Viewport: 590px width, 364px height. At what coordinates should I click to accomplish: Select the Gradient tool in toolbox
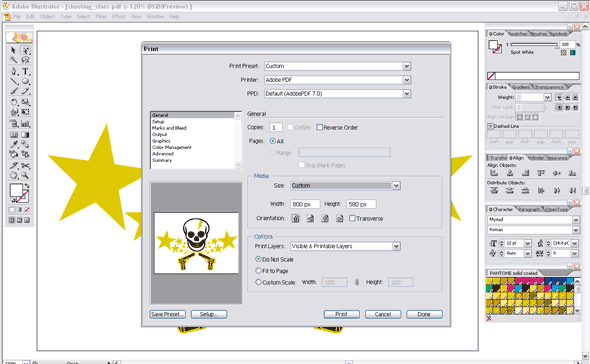(25, 134)
